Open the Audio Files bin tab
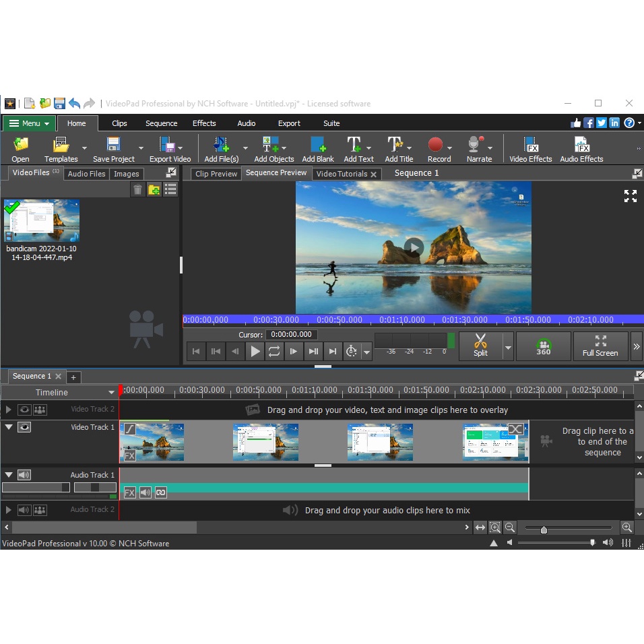Screen dimensions: 644x644 pos(88,174)
